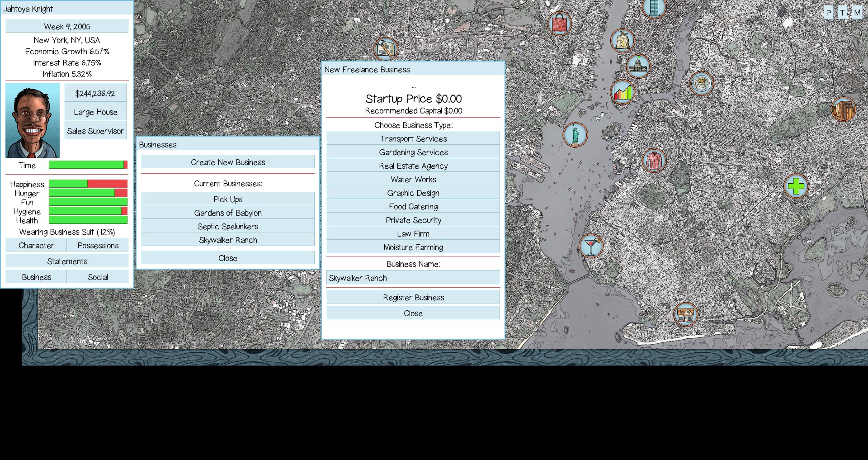Click the Economic Growth 6.57% text
Screen dimensions: 868x460
click(67, 51)
